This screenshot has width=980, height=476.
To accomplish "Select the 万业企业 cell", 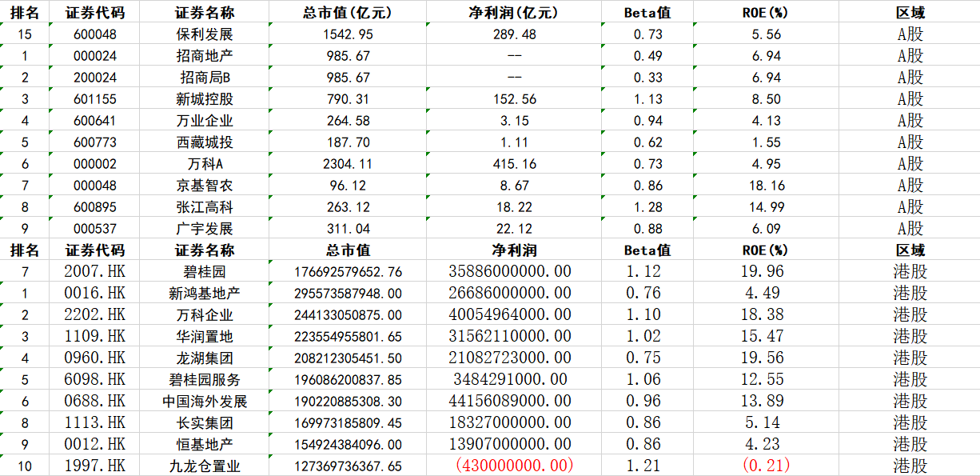I will 204,121.
